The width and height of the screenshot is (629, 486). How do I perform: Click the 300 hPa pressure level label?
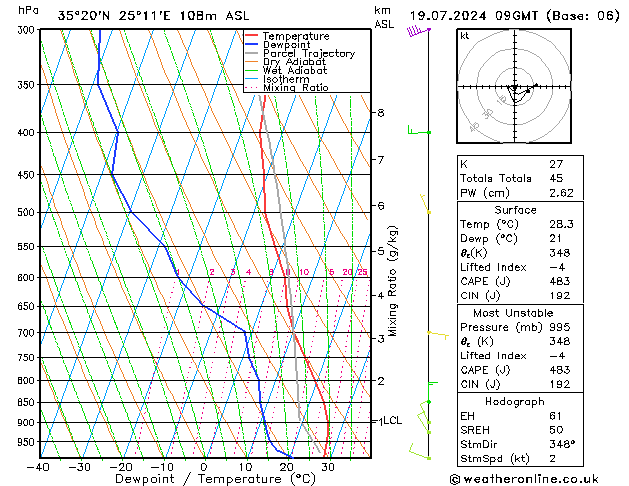tap(28, 30)
